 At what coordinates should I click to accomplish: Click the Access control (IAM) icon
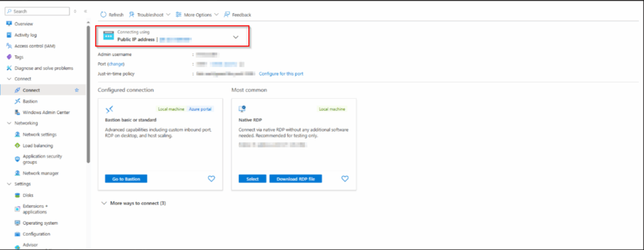click(9, 46)
